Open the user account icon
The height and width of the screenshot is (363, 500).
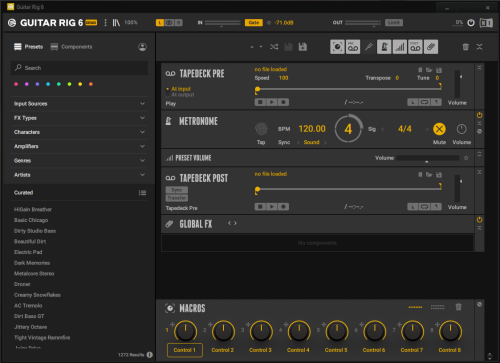(142, 47)
